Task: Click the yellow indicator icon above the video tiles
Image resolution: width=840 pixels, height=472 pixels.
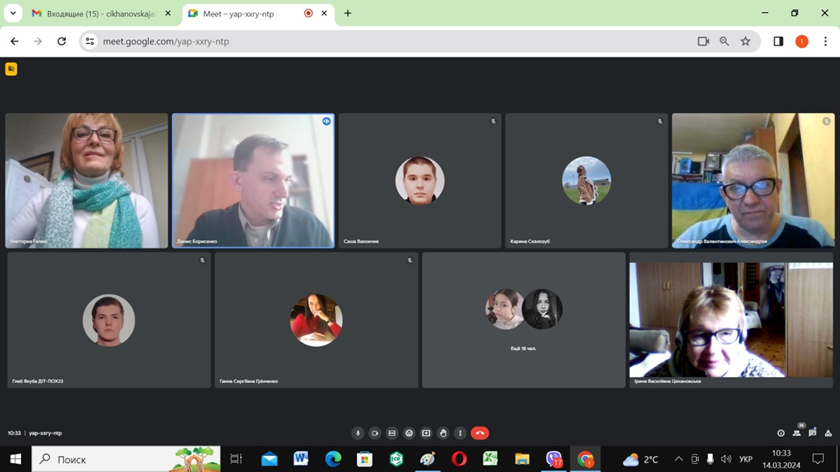Action: [11, 69]
